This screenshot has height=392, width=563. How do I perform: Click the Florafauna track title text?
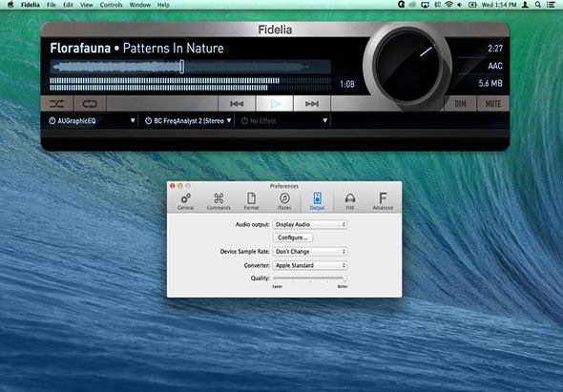tap(80, 48)
